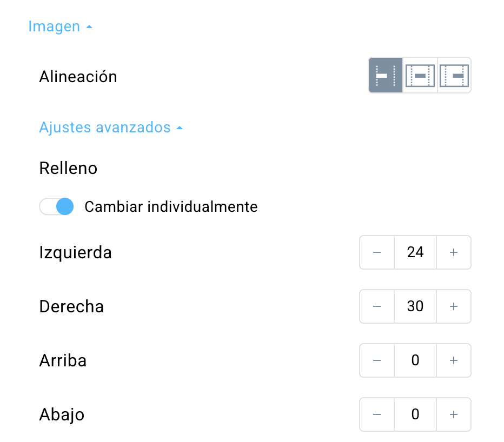Select right image alignment icon
This screenshot has height=442, width=504.
[x=454, y=76]
